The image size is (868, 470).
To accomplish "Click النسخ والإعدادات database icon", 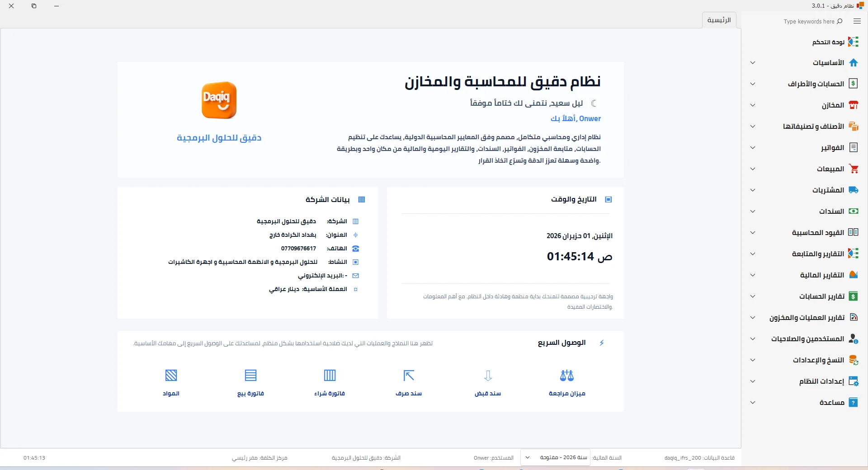I will point(853,360).
